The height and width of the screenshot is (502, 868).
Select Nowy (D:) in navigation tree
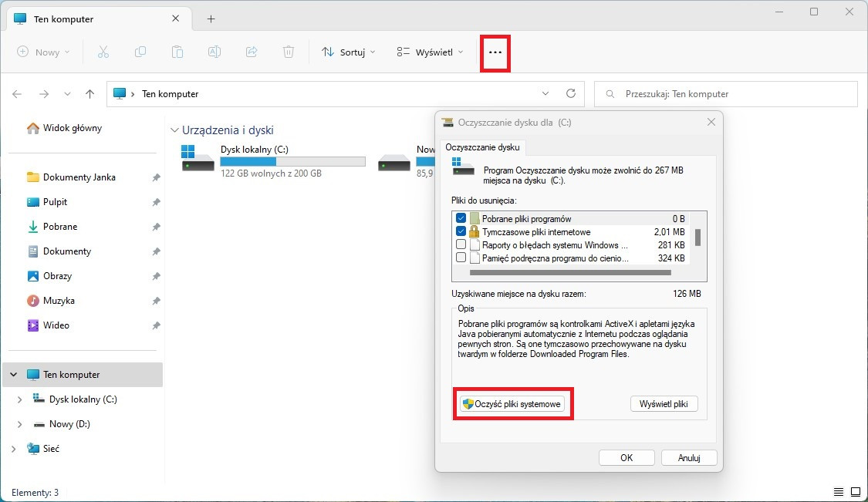(62, 424)
